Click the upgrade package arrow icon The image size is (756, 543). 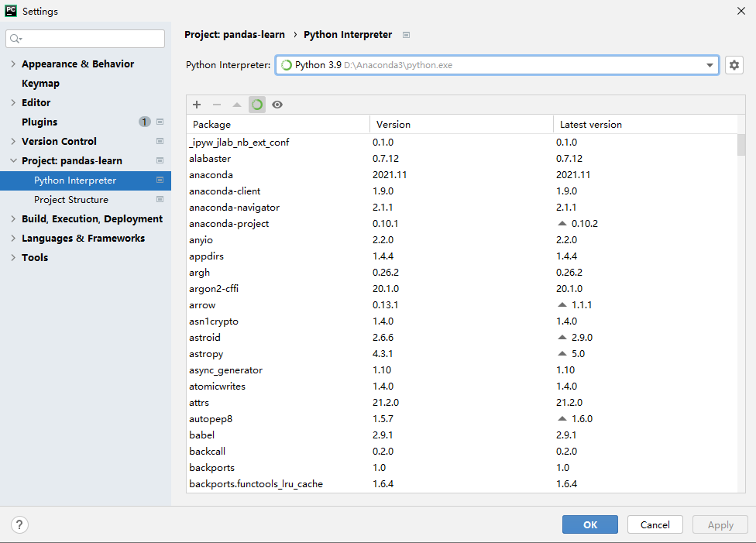[237, 105]
